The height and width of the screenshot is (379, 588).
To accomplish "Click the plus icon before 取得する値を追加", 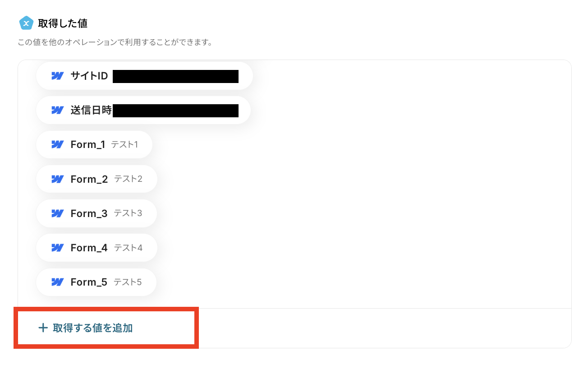I will point(43,328).
